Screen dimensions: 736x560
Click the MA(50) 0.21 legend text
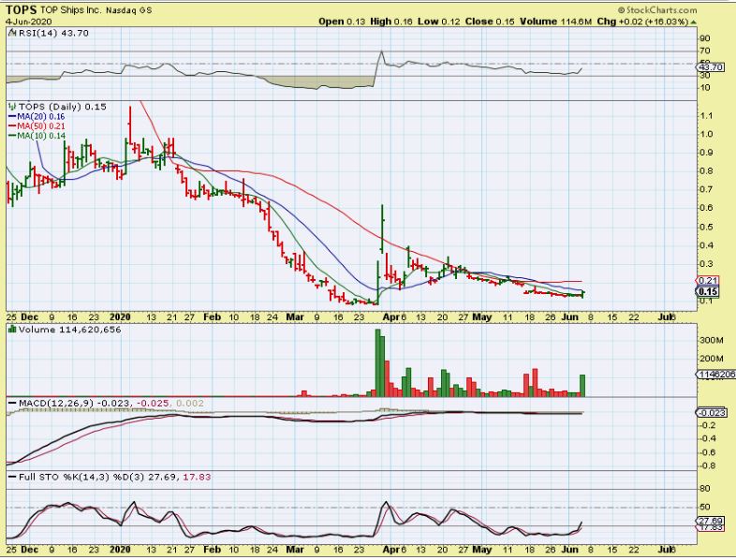coord(41,126)
